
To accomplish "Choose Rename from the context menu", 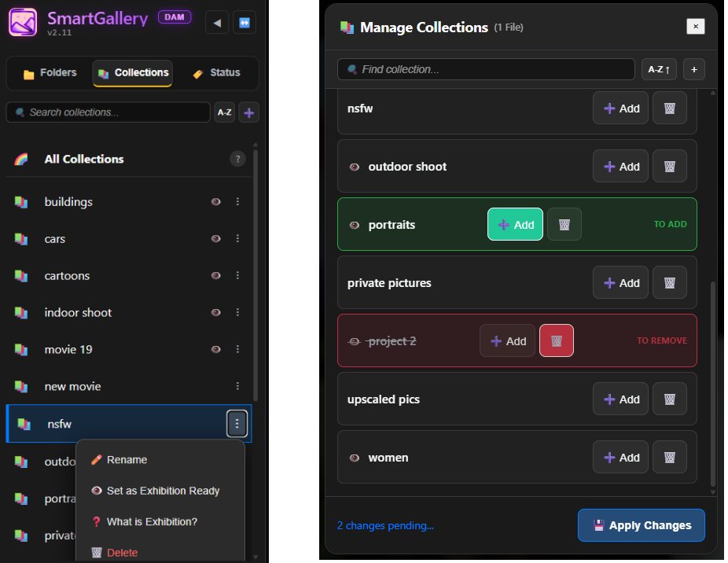I will tap(126, 459).
